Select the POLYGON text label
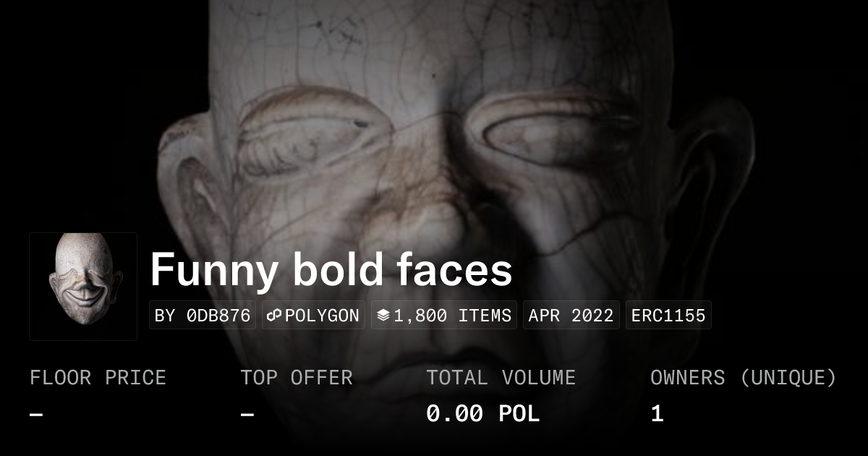Screen dimensions: 868x456 [x=322, y=316]
